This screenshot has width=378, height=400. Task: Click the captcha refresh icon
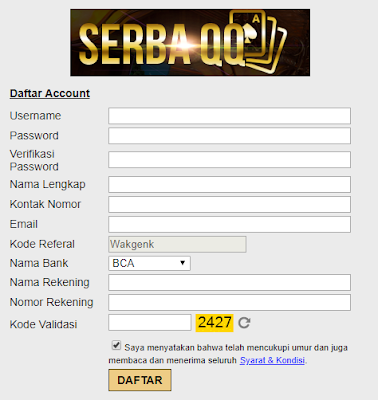pos(244,323)
